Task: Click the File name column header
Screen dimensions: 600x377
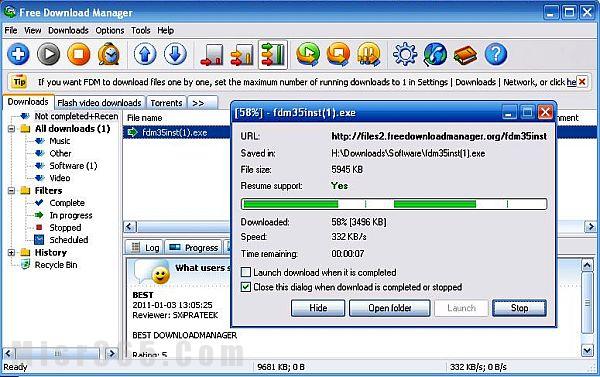Action: tap(145, 118)
